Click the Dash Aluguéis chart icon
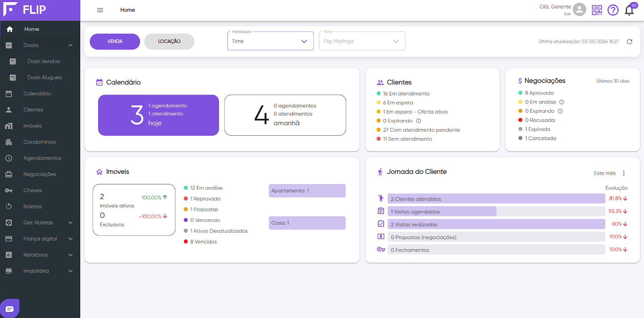Screen dimensions: 644x318 pos(13,78)
